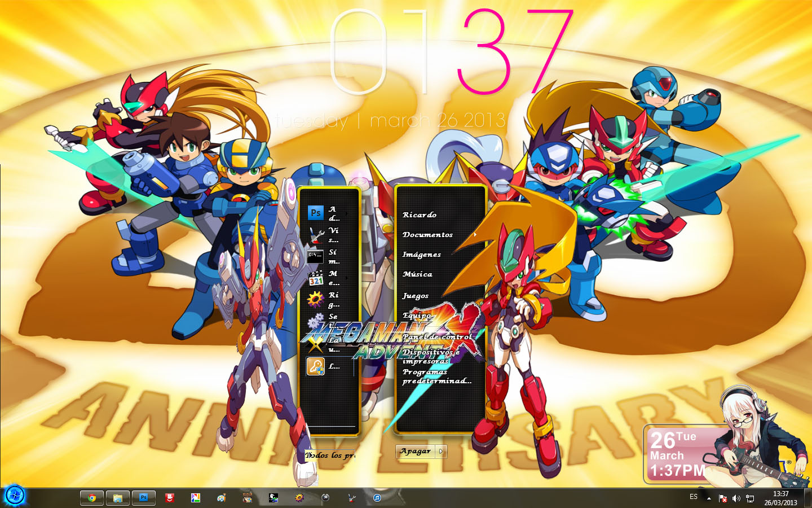Open the Ricardo user folder
The height and width of the screenshot is (508, 812).
(x=420, y=214)
